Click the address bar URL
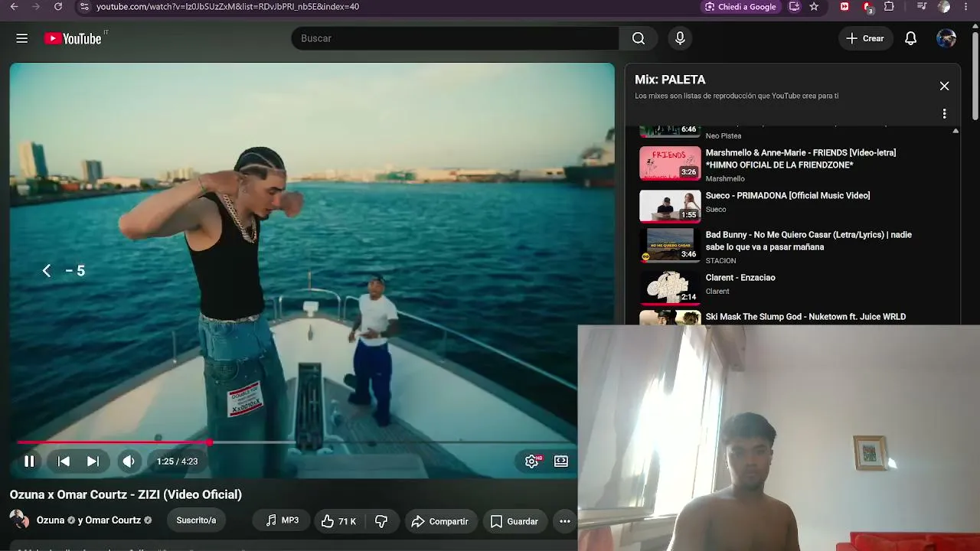The height and width of the screenshot is (551, 980). pyautogui.click(x=227, y=7)
